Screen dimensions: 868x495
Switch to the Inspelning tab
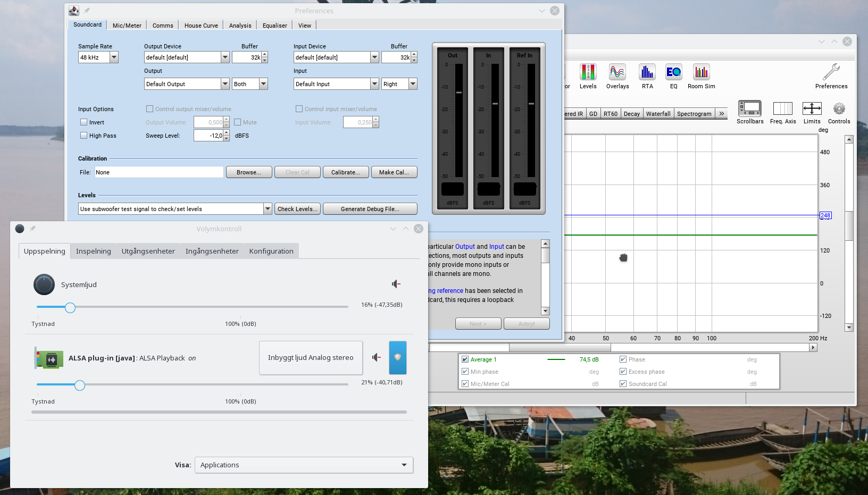point(94,251)
